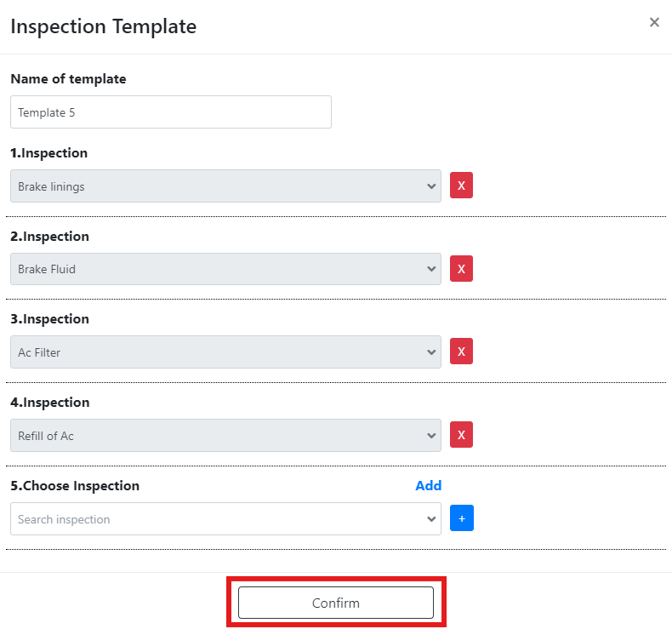This screenshot has height=629, width=672.
Task: Click the blue Add link
Action: [x=428, y=485]
